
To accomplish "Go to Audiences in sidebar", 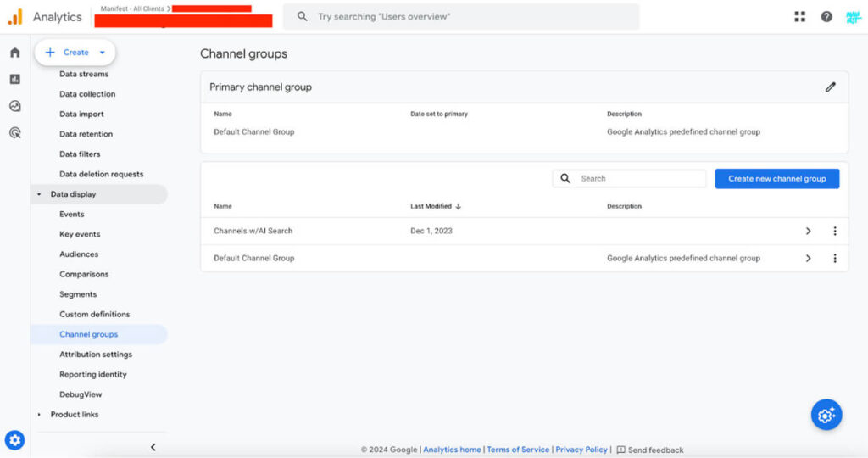I will coord(79,254).
